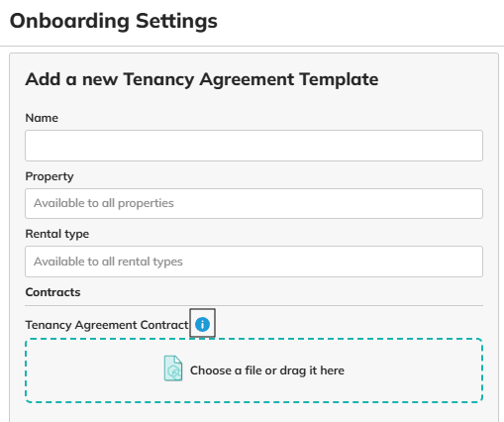Click the horizontal rule below Onboarding Settings
This screenshot has height=422, width=504.
coord(252,46)
